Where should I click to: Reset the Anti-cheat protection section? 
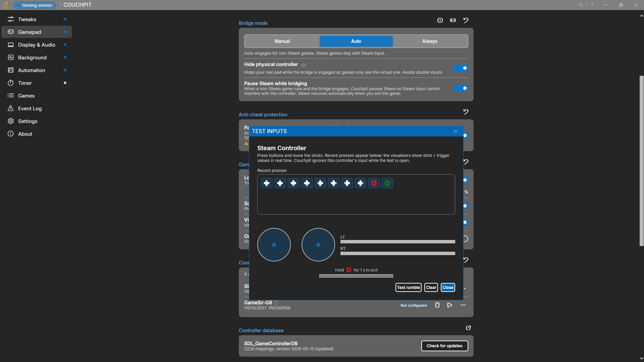[x=466, y=112]
